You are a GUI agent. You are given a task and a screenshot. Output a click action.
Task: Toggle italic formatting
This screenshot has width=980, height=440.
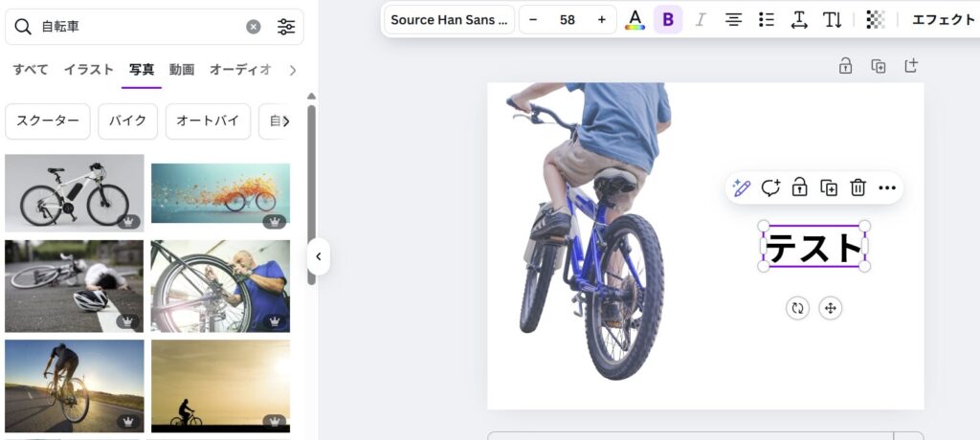click(701, 19)
